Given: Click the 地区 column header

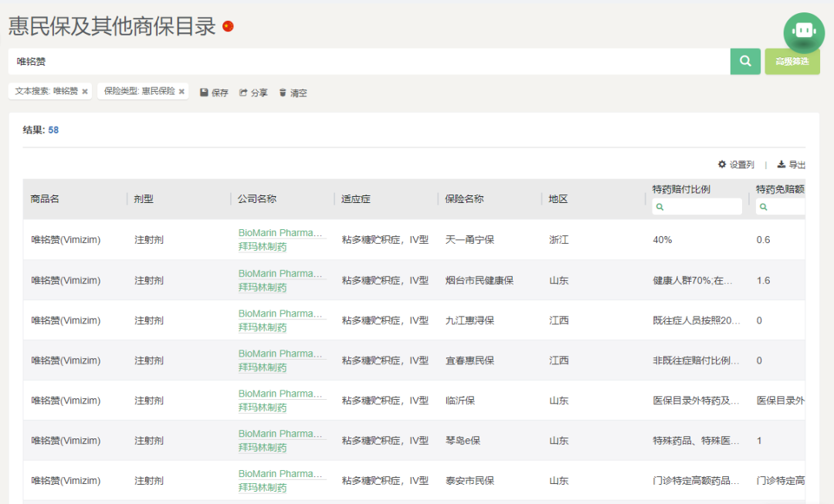Looking at the screenshot, I should click(x=558, y=199).
